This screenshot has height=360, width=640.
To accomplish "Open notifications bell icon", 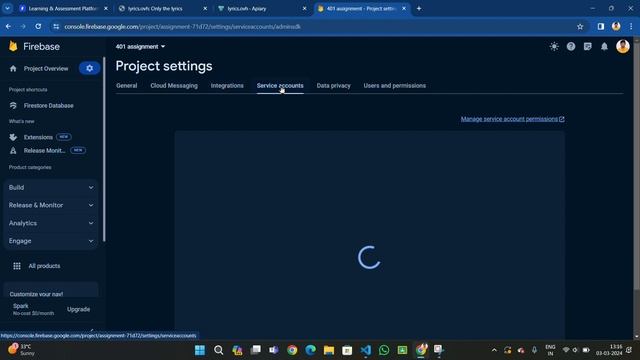I will coord(604,47).
